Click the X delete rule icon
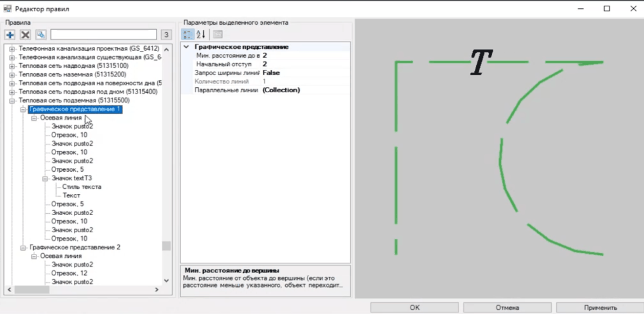The height and width of the screenshot is (314, 644). coord(25,35)
